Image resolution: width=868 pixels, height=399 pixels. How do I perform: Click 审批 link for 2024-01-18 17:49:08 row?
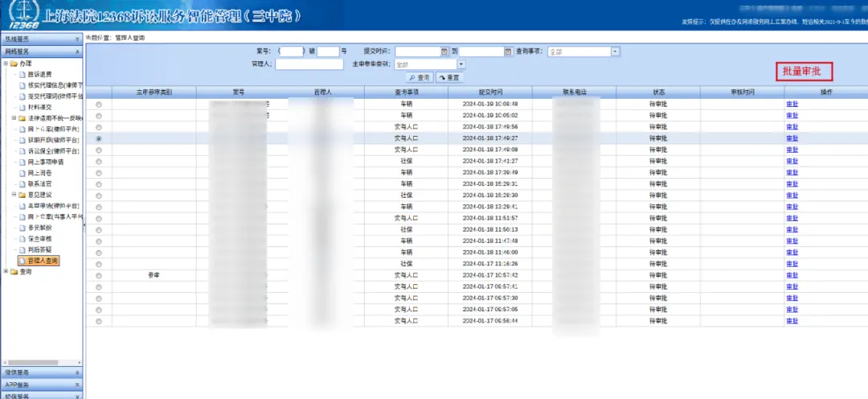[x=792, y=150]
